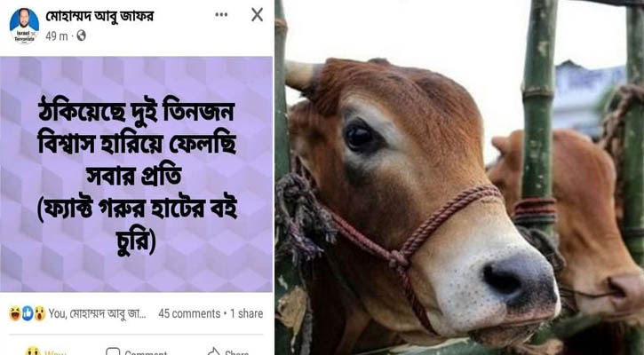Toggle the Wow reaction button
This screenshot has width=644, height=355.
pos(45,351)
